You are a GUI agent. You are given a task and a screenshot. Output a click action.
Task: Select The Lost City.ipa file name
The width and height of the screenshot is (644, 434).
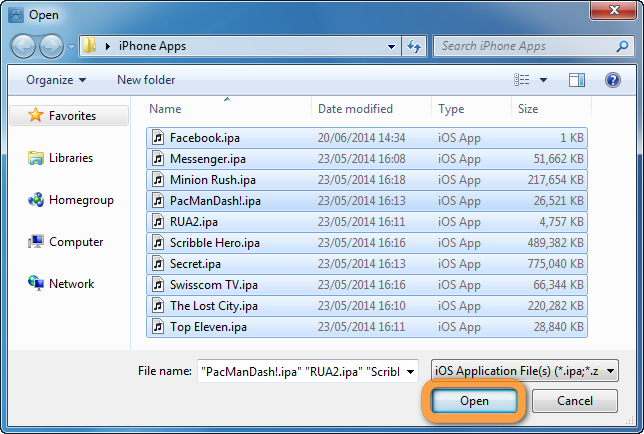(x=214, y=305)
